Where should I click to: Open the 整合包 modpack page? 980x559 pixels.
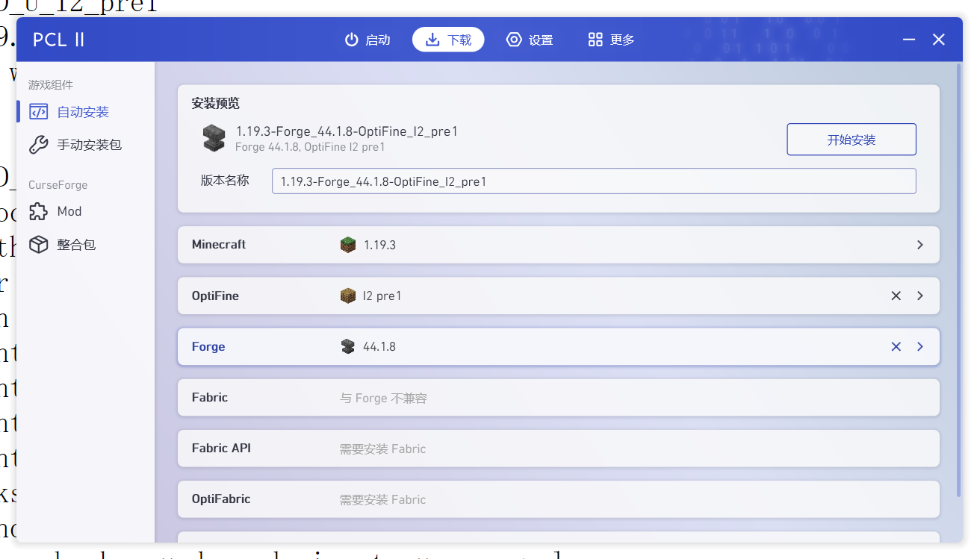(x=84, y=244)
